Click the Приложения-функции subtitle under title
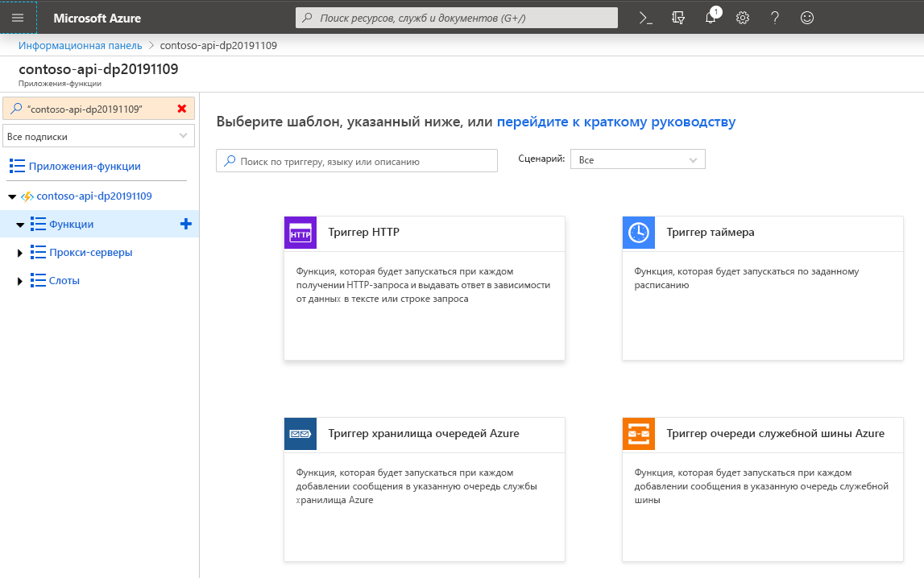This screenshot has height=578, width=924. tap(60, 84)
